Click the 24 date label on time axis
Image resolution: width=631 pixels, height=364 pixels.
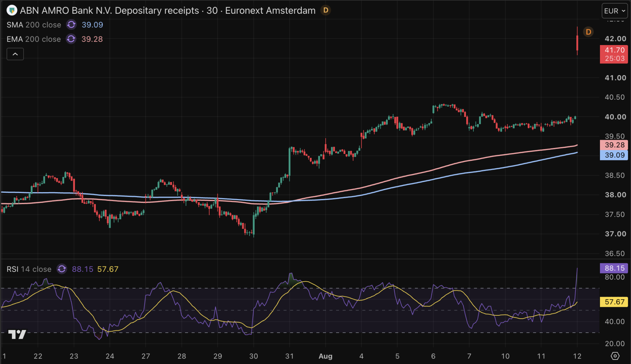(110, 356)
